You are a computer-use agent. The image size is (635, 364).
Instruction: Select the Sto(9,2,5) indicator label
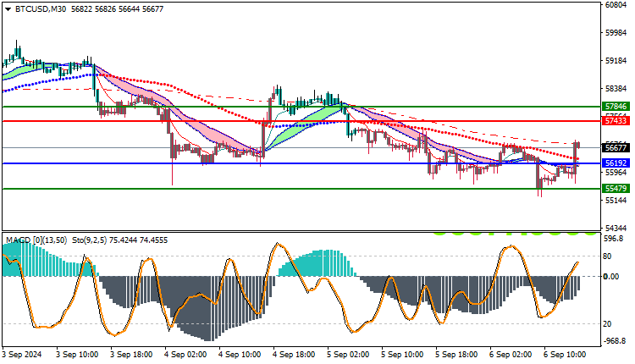[89, 240]
